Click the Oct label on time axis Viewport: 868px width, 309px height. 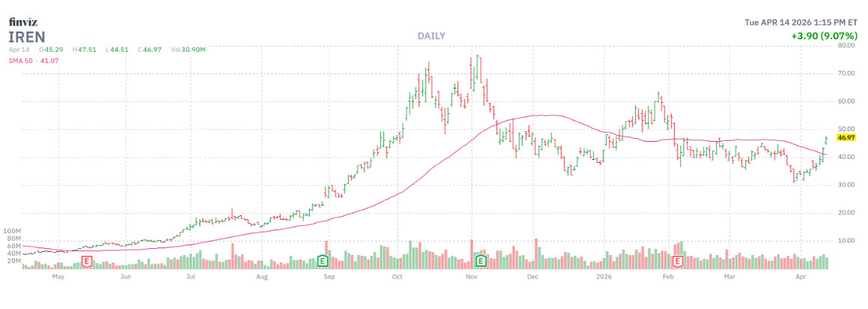398,276
